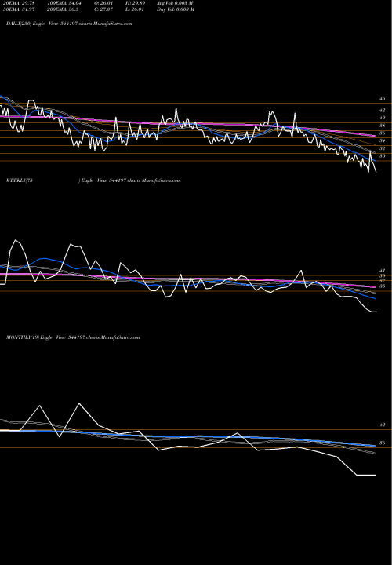392x565 pixels.
Task: Click the 50EMA: 31.97 value
Action: tap(19, 9)
